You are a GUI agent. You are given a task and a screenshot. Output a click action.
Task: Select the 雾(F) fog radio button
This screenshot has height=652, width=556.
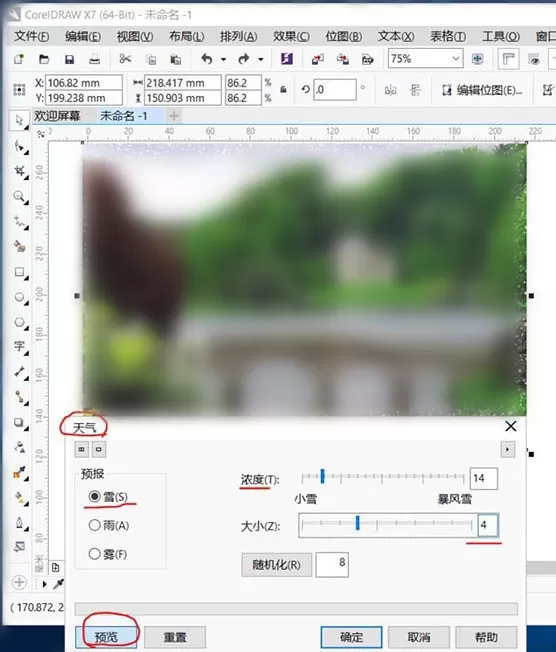(x=94, y=553)
